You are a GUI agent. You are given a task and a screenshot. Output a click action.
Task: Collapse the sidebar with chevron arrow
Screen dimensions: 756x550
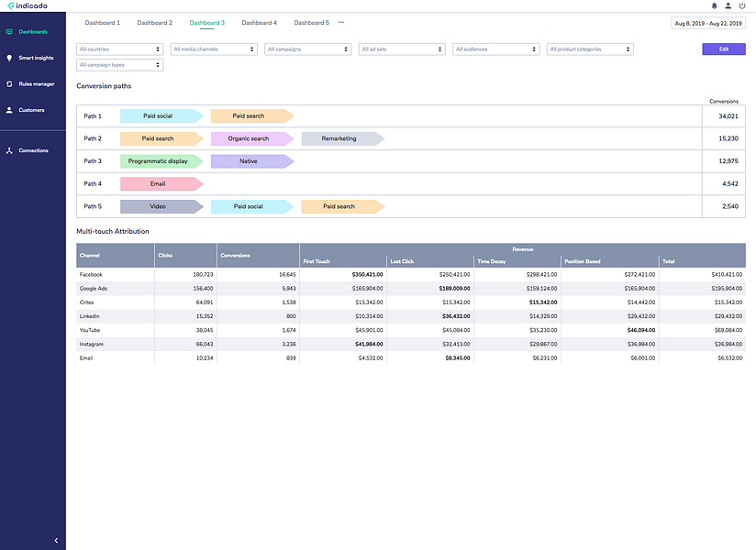56,540
